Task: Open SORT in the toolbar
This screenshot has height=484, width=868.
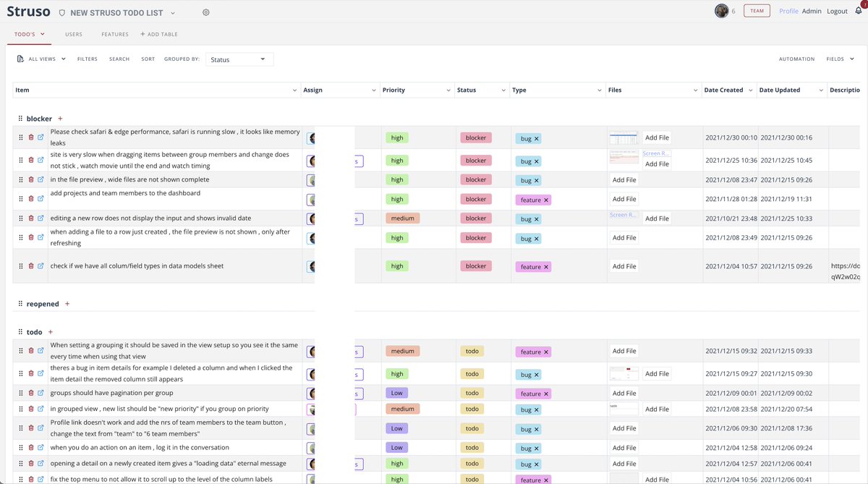Action: 148,59
